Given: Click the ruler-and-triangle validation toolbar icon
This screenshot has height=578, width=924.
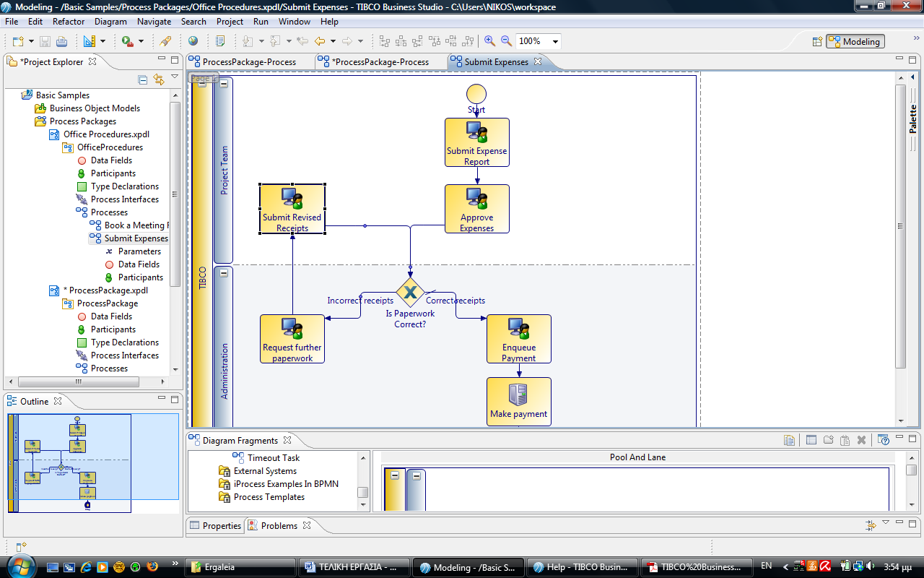Looking at the screenshot, I should [x=89, y=41].
